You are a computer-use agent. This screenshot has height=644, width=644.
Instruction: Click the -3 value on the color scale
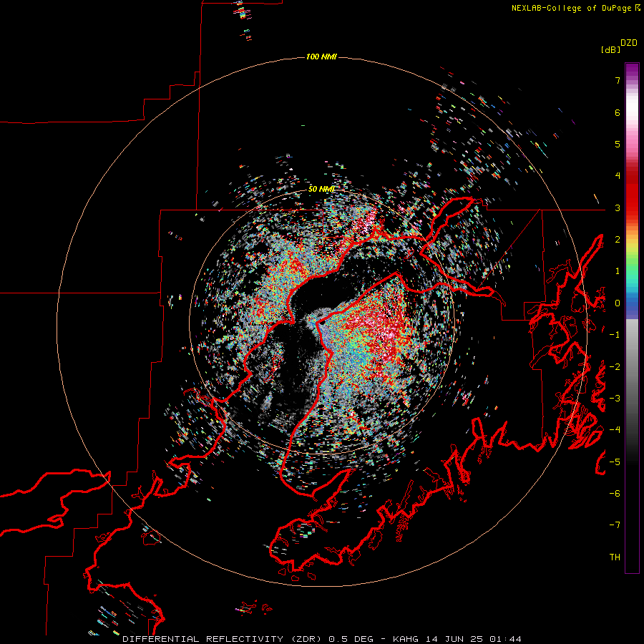(615, 398)
